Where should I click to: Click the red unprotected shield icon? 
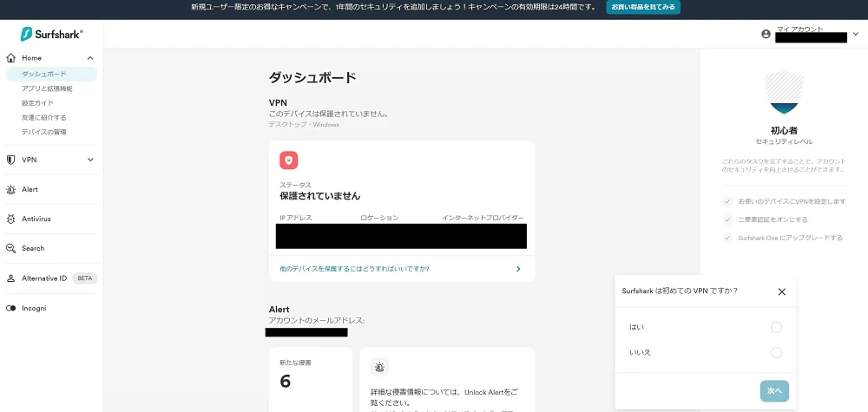289,160
